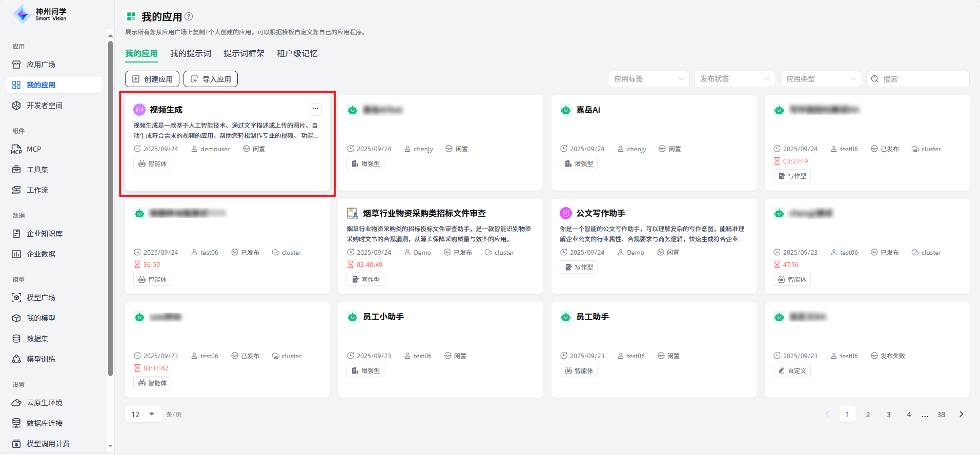This screenshot has height=455, width=980.
Task: Click the MCP icon in sidebar
Action: (16, 149)
